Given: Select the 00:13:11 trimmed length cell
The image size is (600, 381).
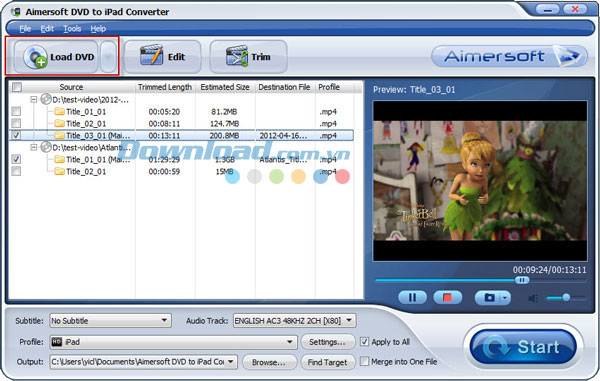Looking at the screenshot, I should pyautogui.click(x=164, y=135).
